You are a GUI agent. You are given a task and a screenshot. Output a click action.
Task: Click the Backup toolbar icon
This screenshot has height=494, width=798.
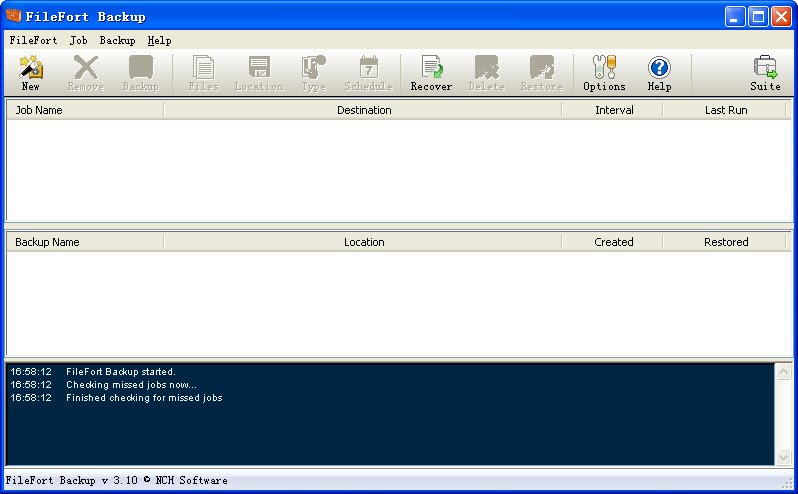[x=140, y=73]
